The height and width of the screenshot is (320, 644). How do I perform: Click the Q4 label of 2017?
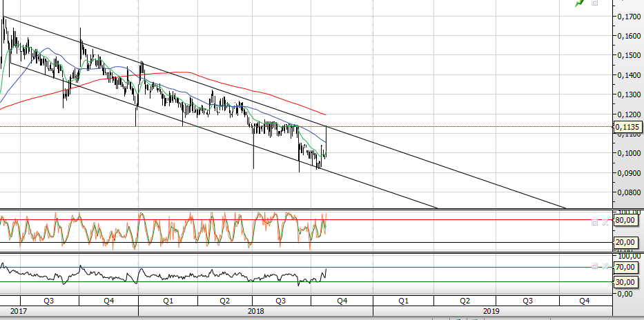click(108, 301)
